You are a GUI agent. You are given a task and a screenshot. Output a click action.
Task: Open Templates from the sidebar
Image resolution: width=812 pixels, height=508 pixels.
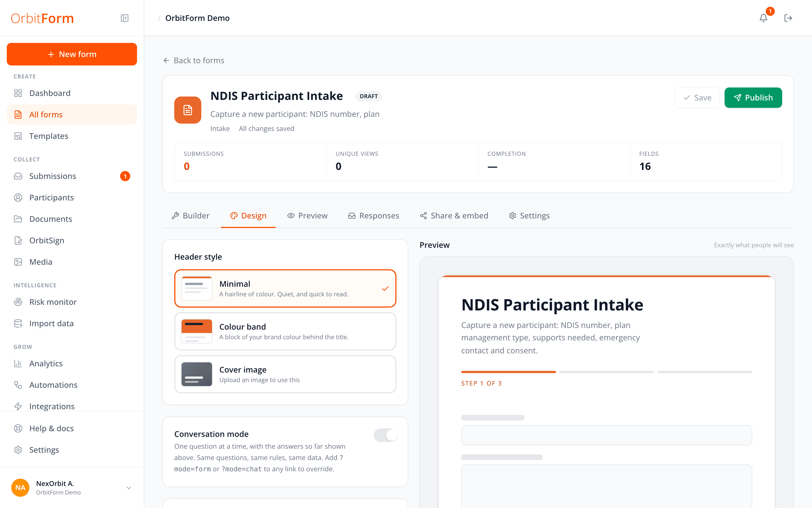coord(72,136)
